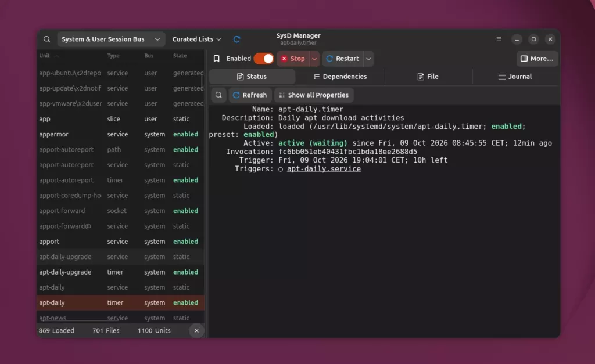Select the app slice row
Viewport: 595px width, 364px height.
(x=121, y=118)
